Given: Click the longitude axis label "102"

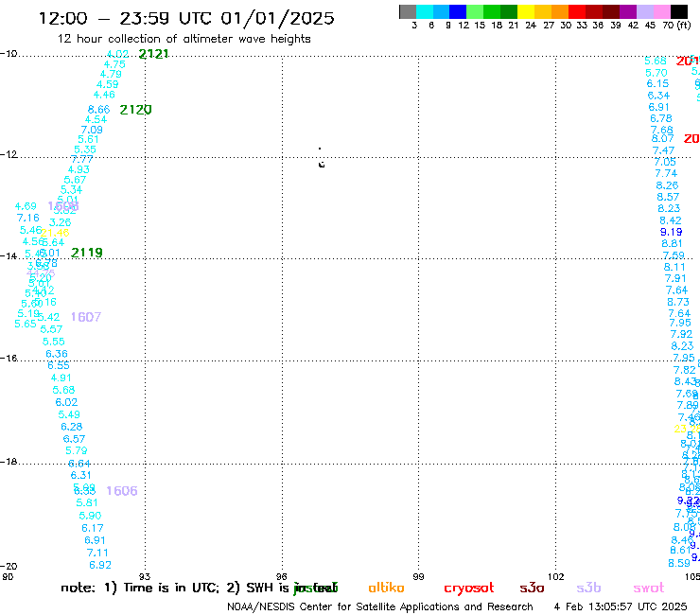Looking at the screenshot, I should click(x=555, y=576).
